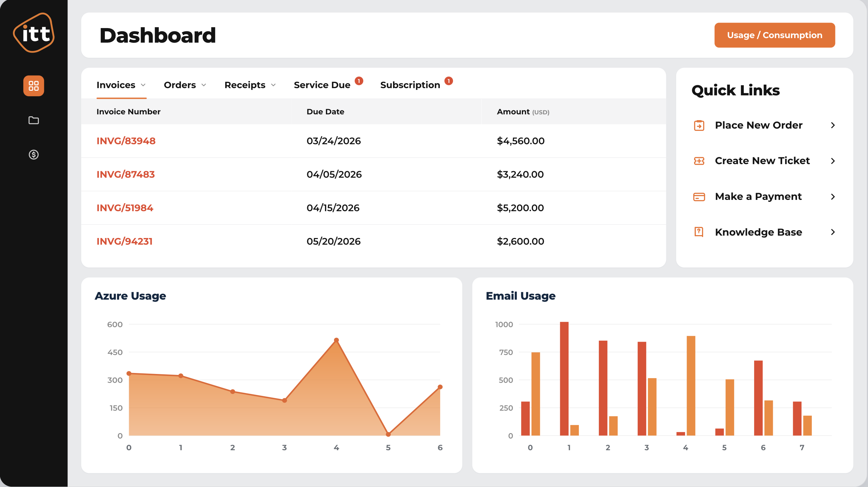Click the Invoice Number column header

[x=128, y=112]
